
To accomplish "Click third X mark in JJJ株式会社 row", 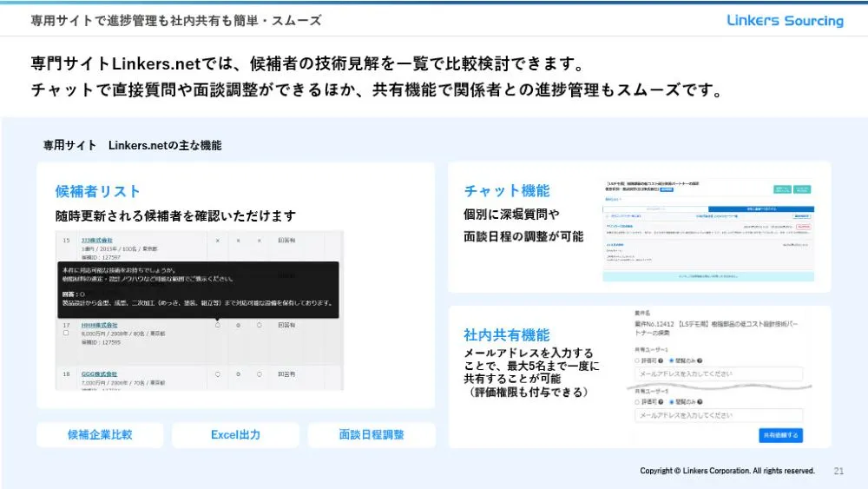I will point(259,241).
